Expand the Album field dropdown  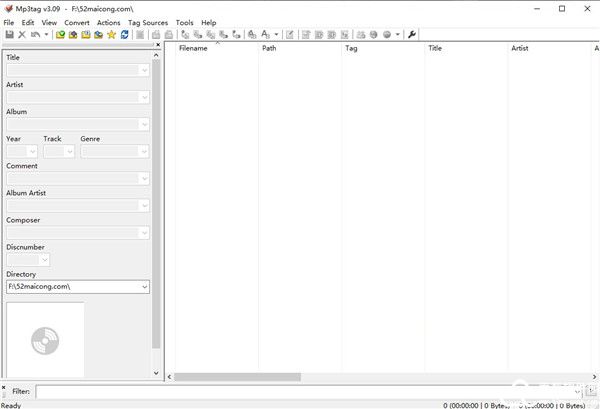pyautogui.click(x=144, y=124)
